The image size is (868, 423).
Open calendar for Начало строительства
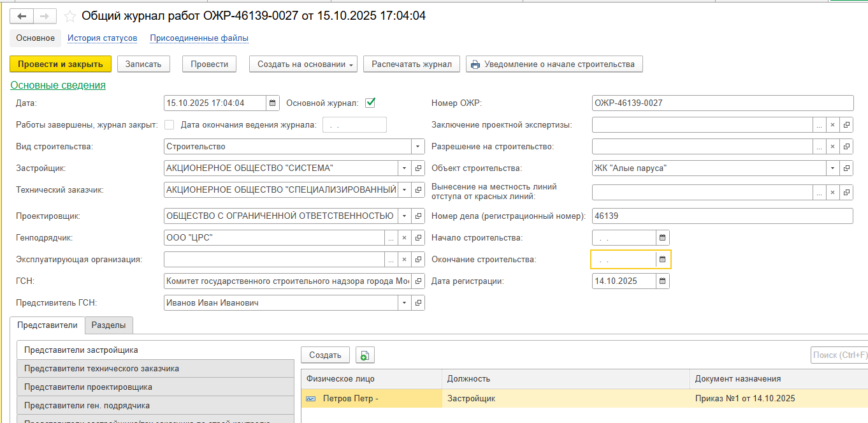(663, 238)
